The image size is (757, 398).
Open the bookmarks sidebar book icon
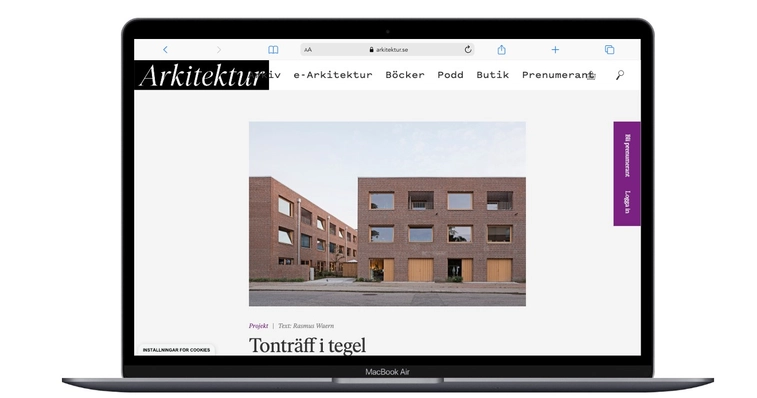[273, 50]
